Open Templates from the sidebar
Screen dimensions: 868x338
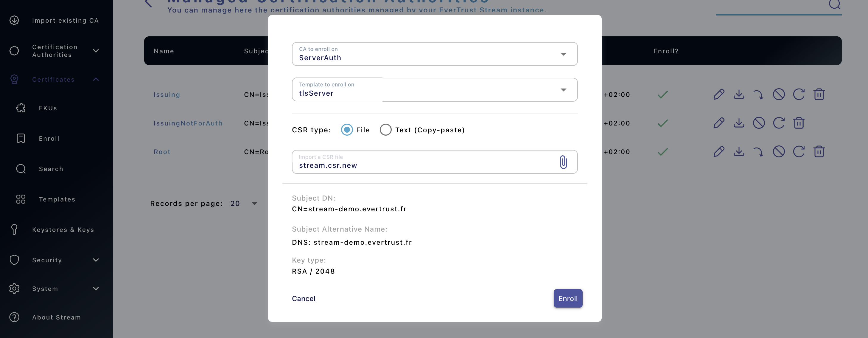pyautogui.click(x=57, y=199)
